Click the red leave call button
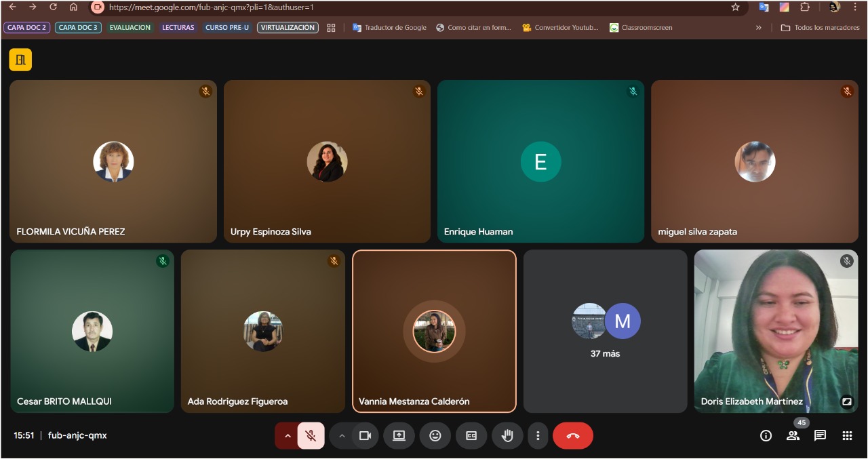This screenshot has width=868, height=459. 572,436
